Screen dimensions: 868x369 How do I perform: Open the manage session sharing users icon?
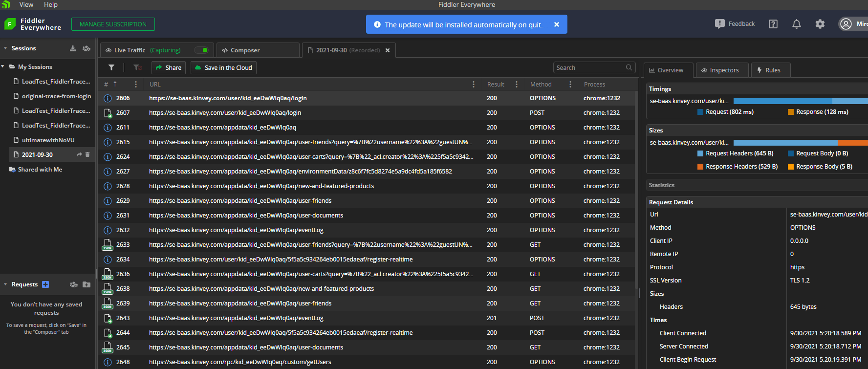pos(87,48)
